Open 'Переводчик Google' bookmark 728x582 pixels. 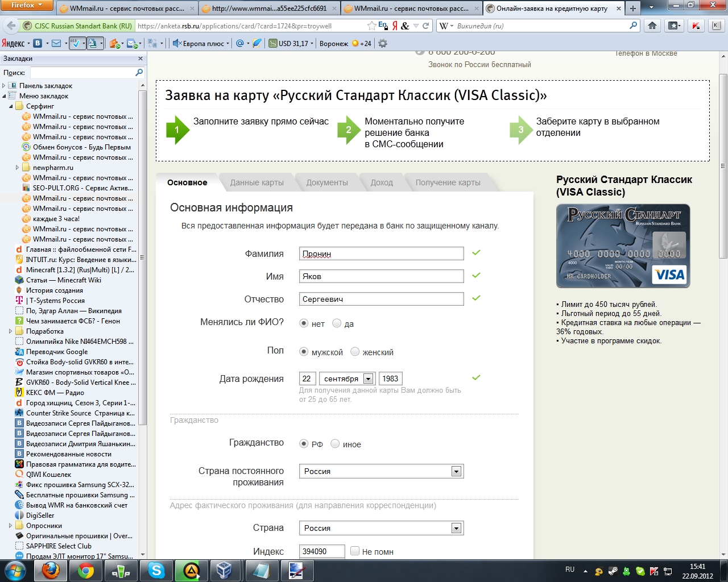57,352
